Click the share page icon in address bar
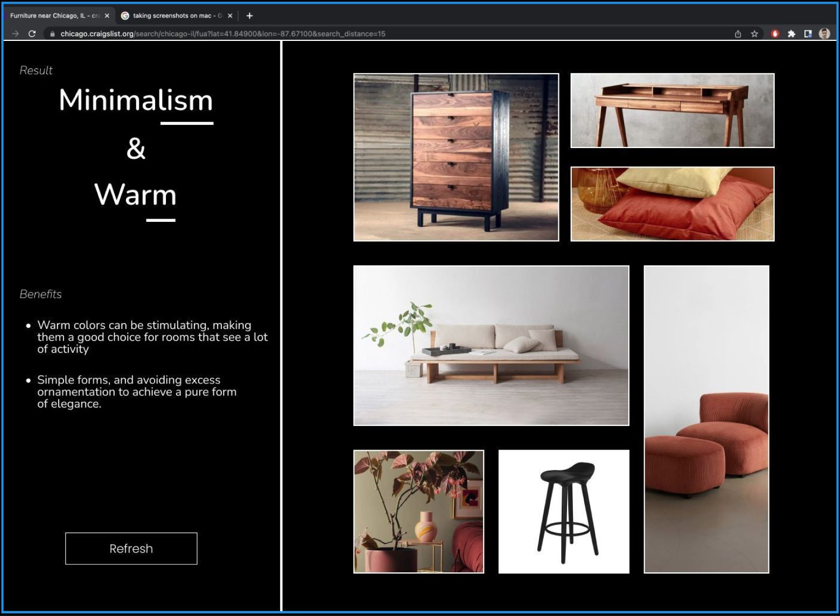 point(738,34)
